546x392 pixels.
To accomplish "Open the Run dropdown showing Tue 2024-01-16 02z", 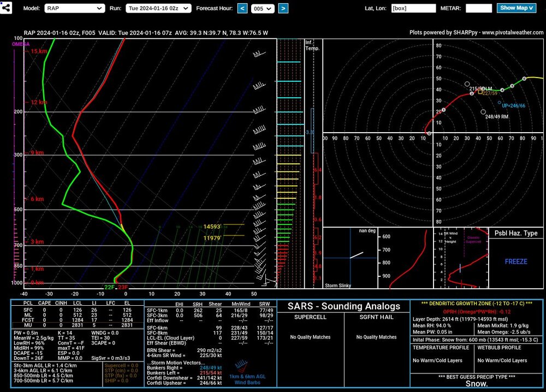I will tap(158, 8).
